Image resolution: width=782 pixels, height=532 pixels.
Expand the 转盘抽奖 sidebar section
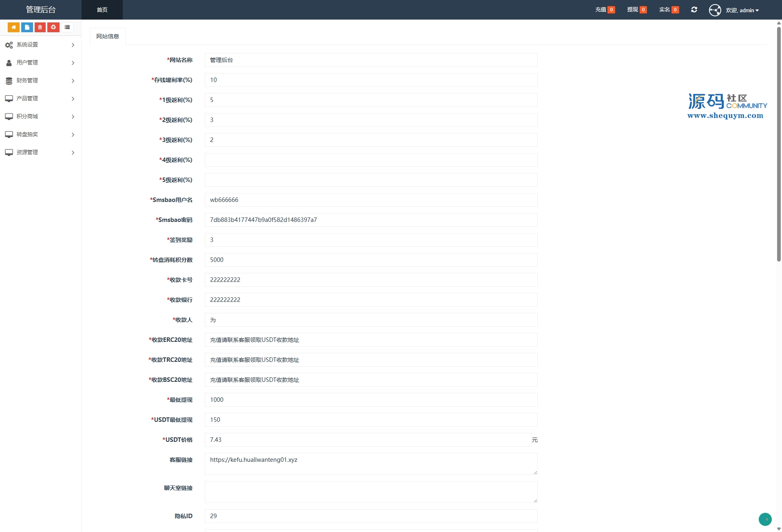(x=40, y=135)
